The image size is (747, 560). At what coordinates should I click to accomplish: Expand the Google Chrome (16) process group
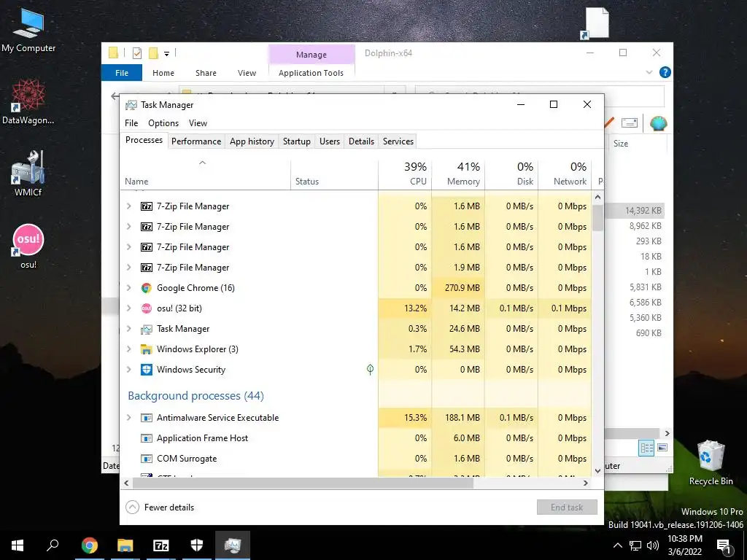[x=128, y=288]
